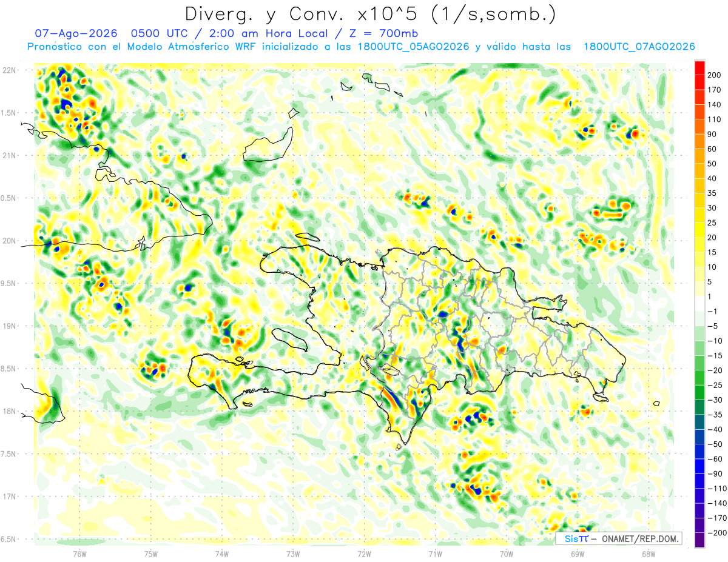The image size is (728, 562).
Task: Click the '7.5N' latitude label
Action: click(9, 454)
